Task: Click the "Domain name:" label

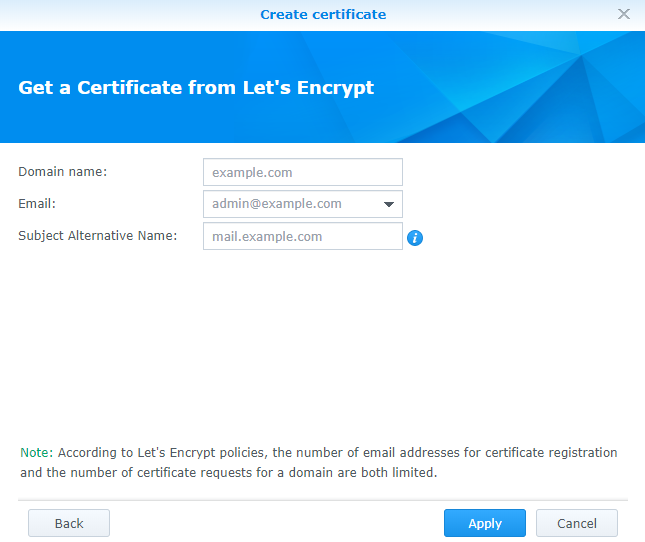Action: click(x=63, y=171)
